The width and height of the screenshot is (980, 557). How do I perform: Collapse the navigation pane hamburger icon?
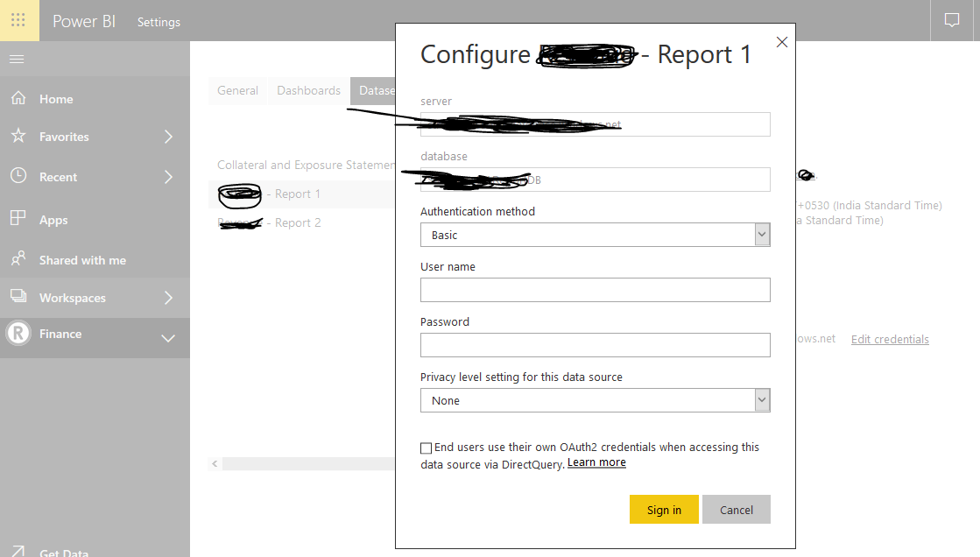[x=17, y=59]
